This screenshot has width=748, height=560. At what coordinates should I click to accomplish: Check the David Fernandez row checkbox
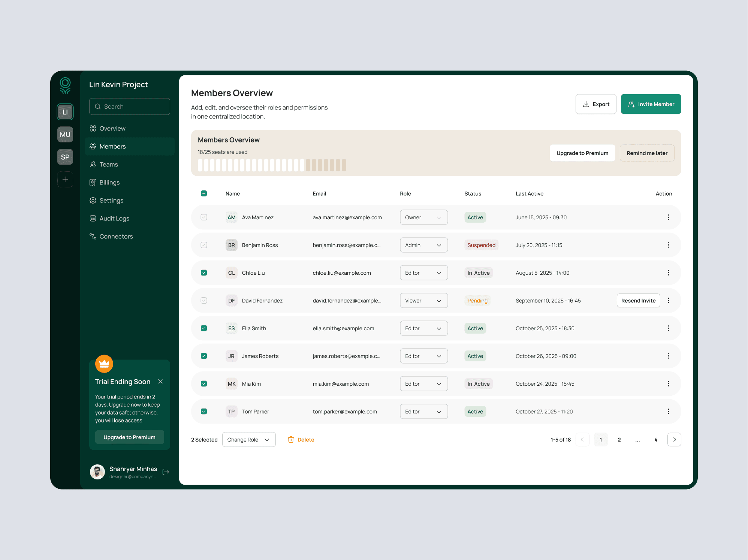tap(204, 301)
